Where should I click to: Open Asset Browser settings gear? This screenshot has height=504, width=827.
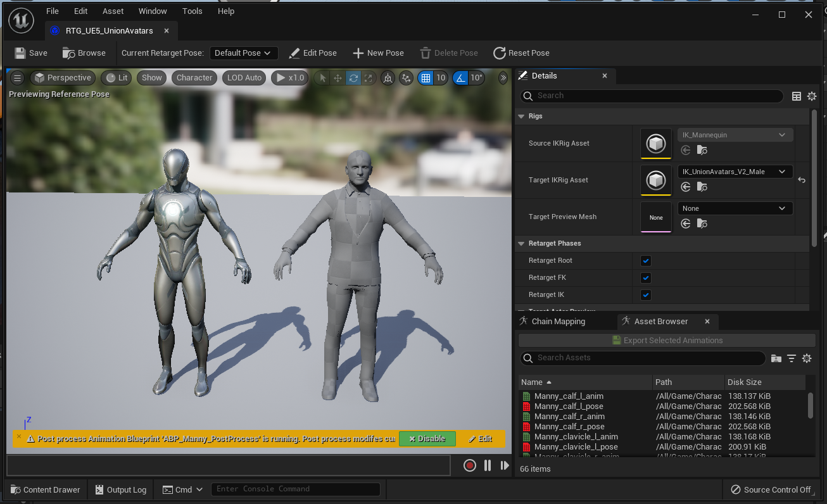(807, 358)
